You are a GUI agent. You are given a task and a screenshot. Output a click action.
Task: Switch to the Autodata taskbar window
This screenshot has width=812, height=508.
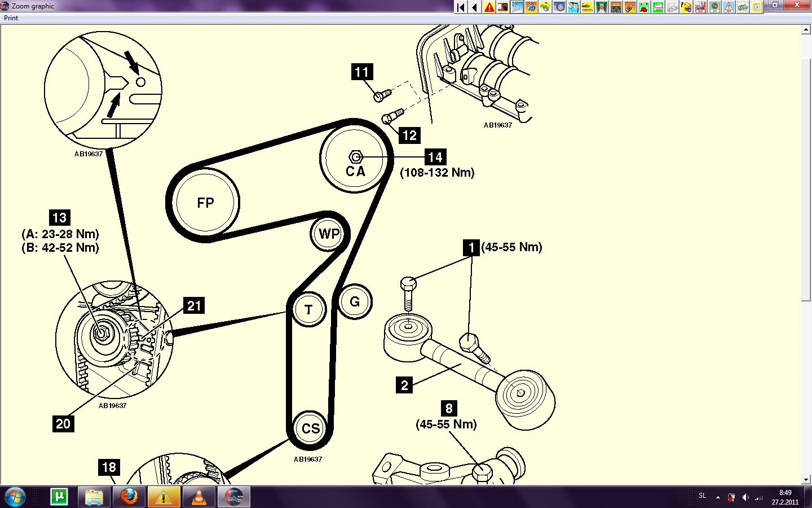234,497
